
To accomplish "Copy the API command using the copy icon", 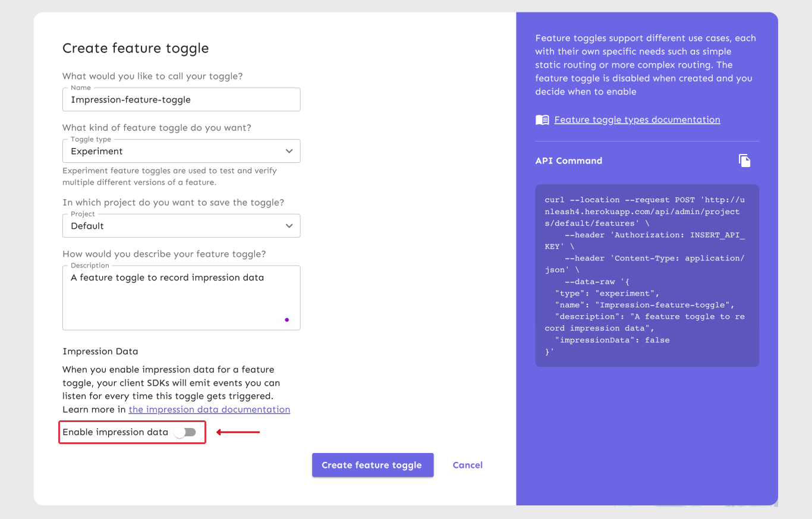I will [745, 160].
